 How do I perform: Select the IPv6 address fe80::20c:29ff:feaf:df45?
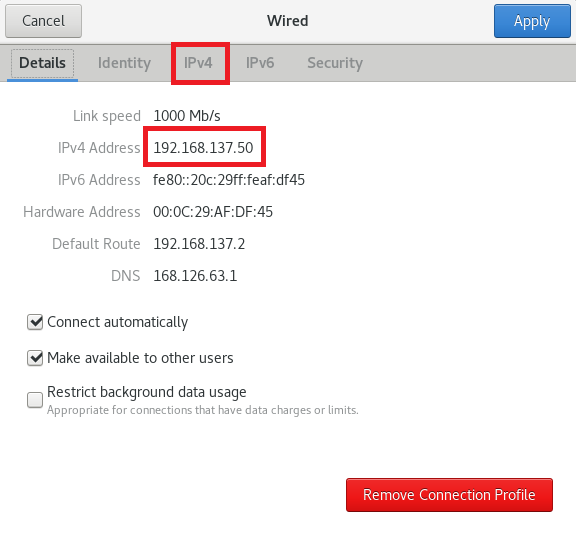click(229, 180)
